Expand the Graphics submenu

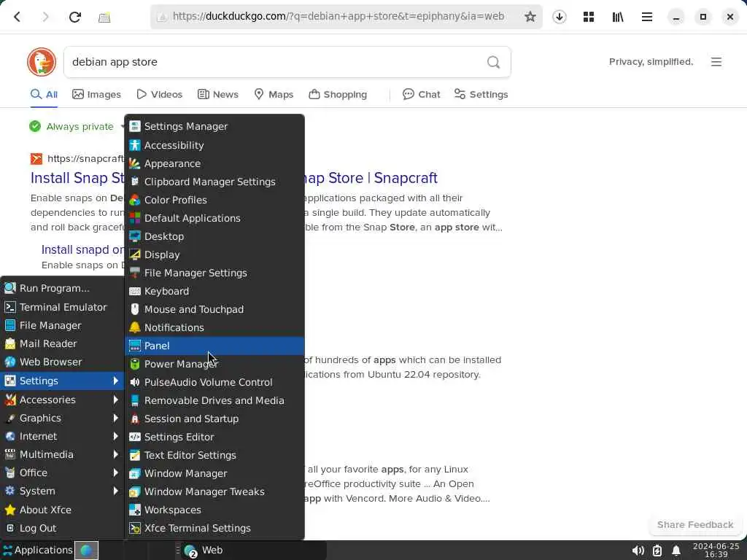[x=62, y=418]
